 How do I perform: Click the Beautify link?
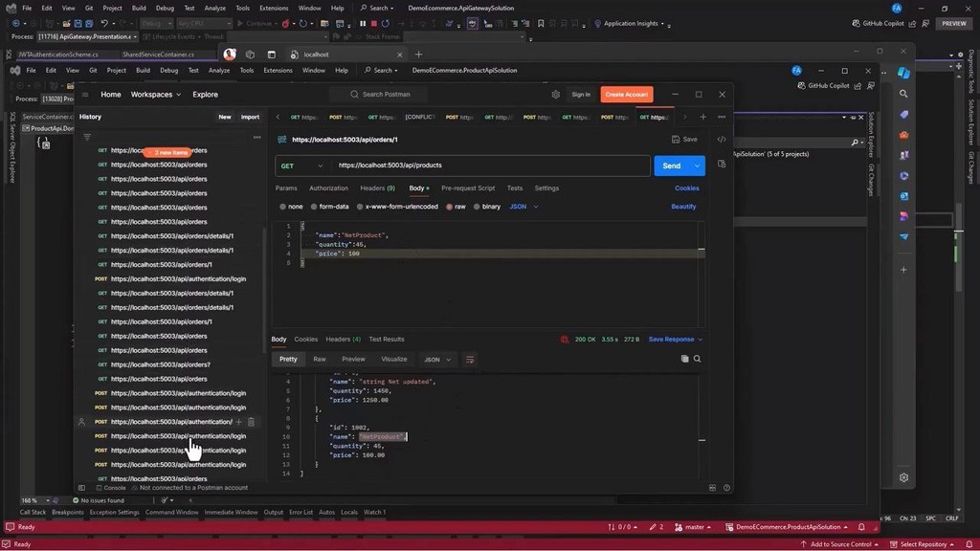[x=683, y=207]
